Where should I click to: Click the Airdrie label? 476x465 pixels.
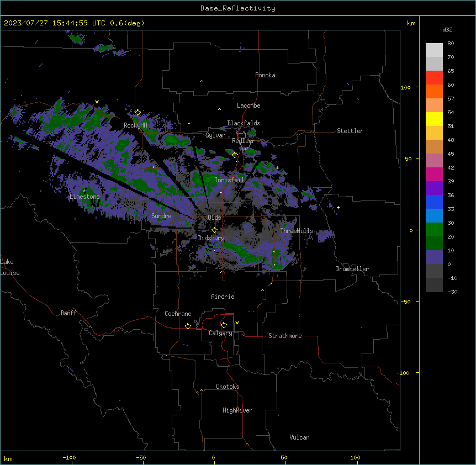pos(223,297)
